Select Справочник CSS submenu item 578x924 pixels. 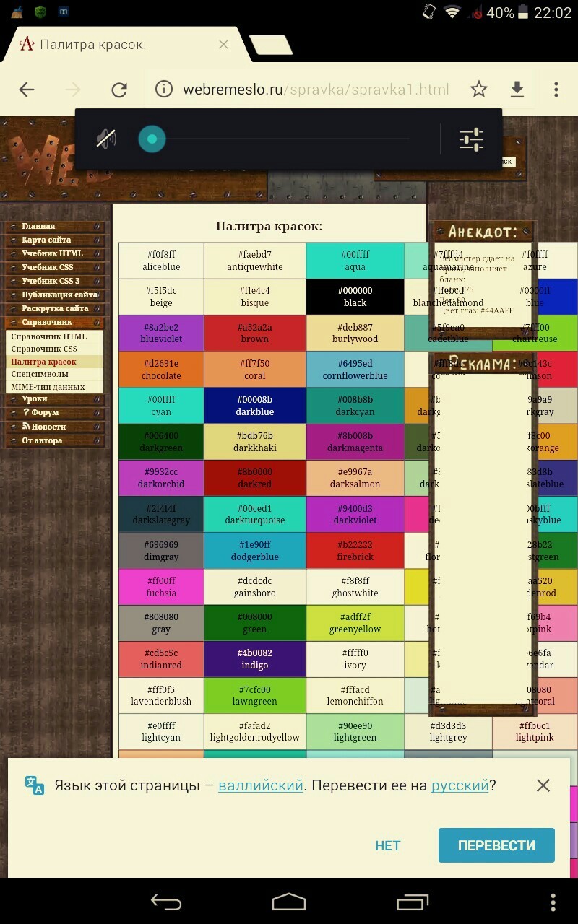pyautogui.click(x=43, y=349)
